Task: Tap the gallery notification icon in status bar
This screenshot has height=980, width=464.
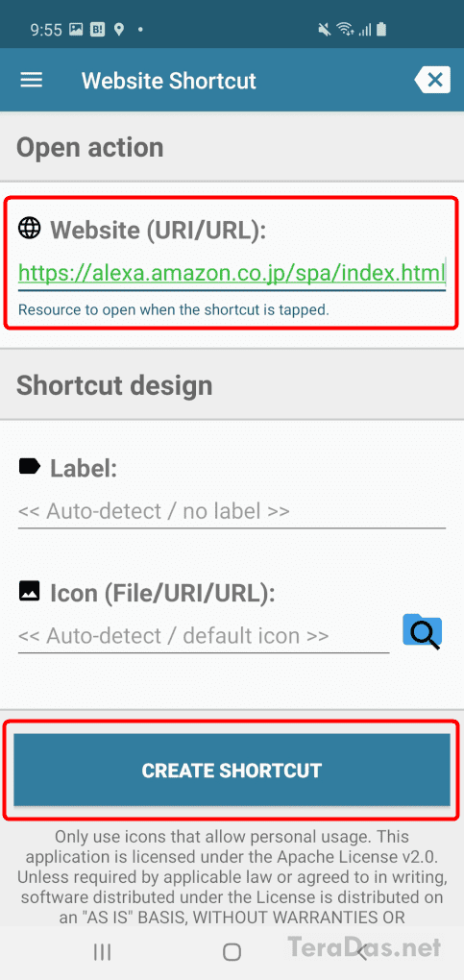Action: (x=76, y=29)
